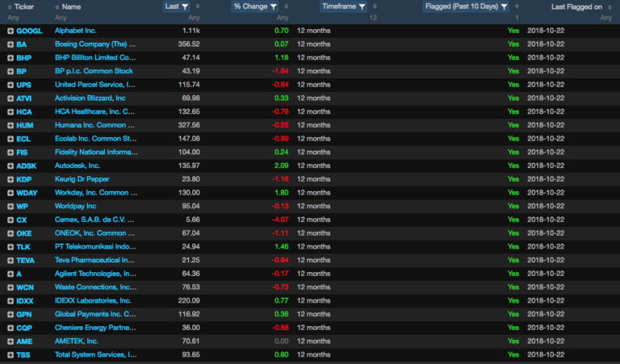This screenshot has width=620, height=364.
Task: Click 12 months in the ECL row
Action: [313, 138]
